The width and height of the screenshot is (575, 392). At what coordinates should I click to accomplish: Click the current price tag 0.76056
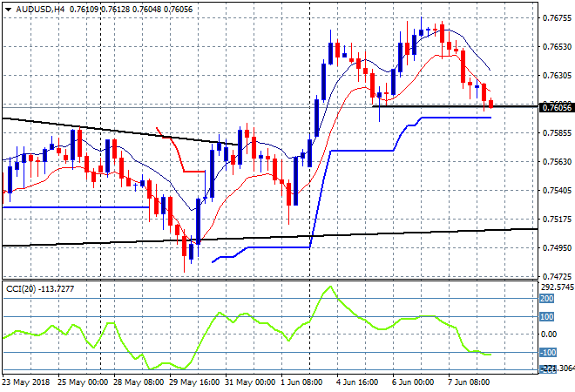[x=557, y=107]
